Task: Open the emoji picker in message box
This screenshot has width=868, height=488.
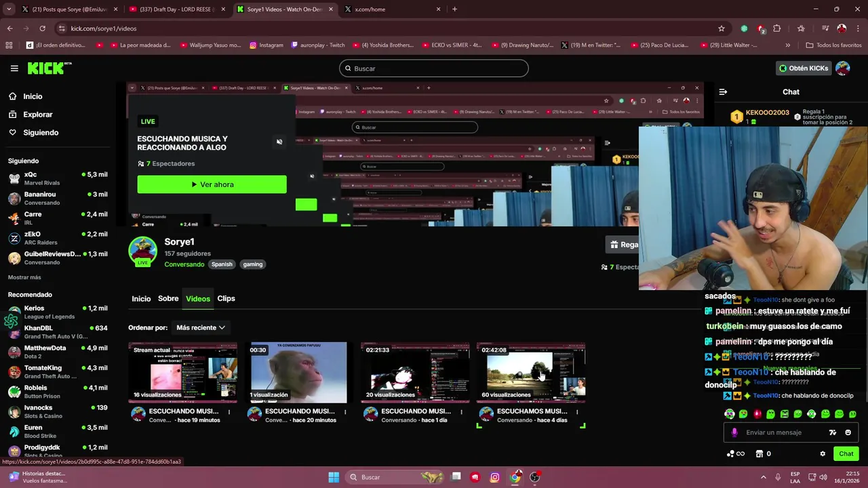Action: click(848, 432)
